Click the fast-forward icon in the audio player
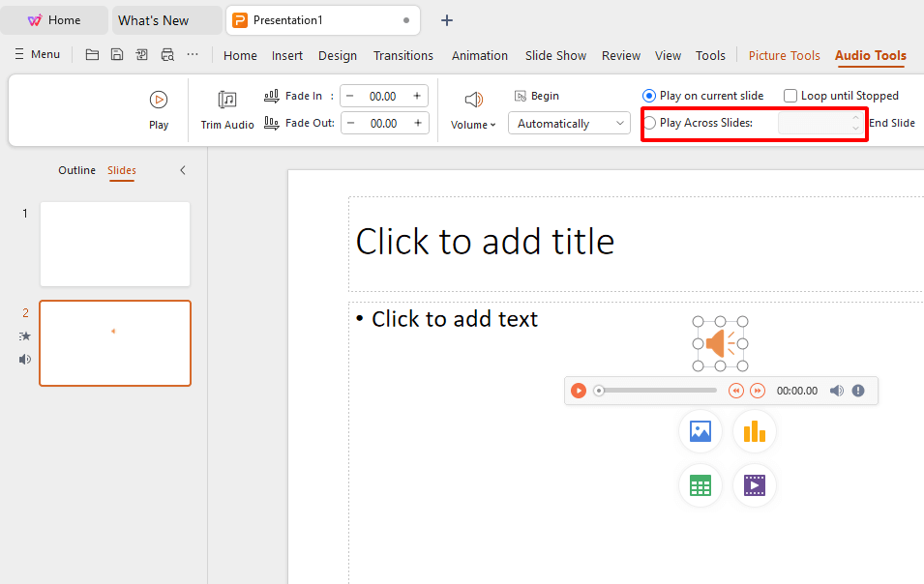This screenshot has height=584, width=924. click(758, 391)
